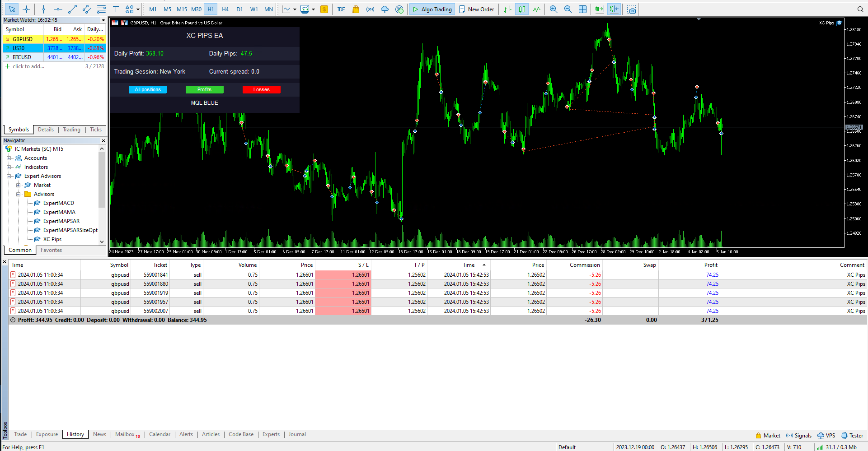Enable candlestick chart display mode

coord(522,9)
